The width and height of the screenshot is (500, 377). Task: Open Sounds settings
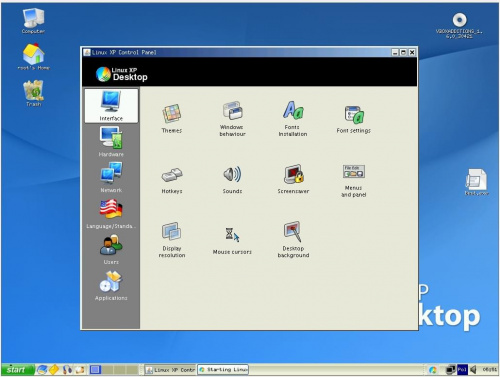coord(232,179)
